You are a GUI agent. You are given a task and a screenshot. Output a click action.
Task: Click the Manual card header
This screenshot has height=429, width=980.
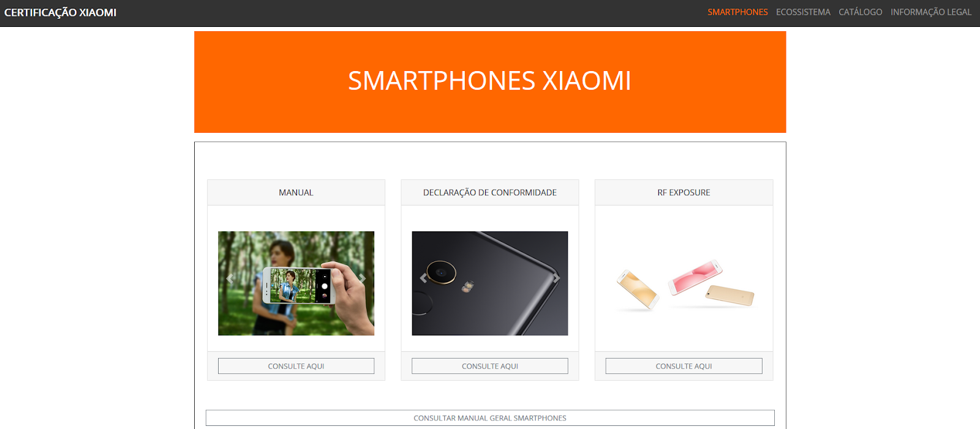click(x=296, y=193)
